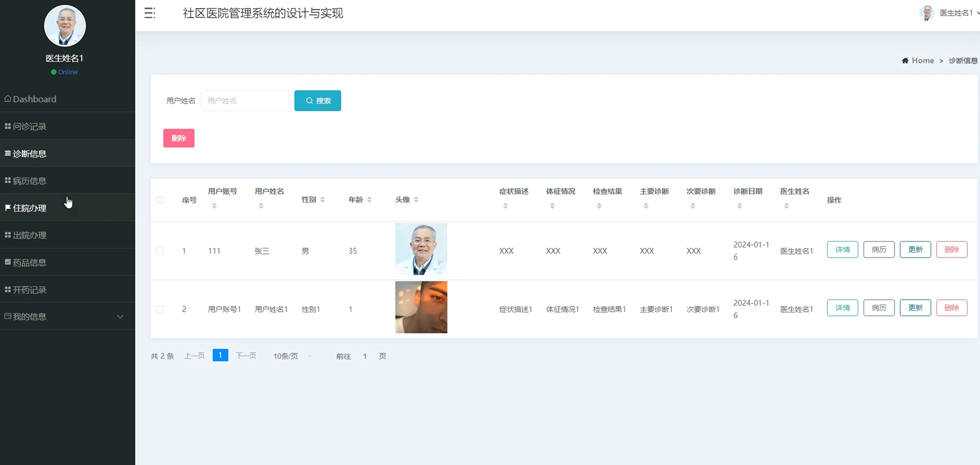Sort by 用户姓名 column arrows
The image size is (980, 465).
261,206
